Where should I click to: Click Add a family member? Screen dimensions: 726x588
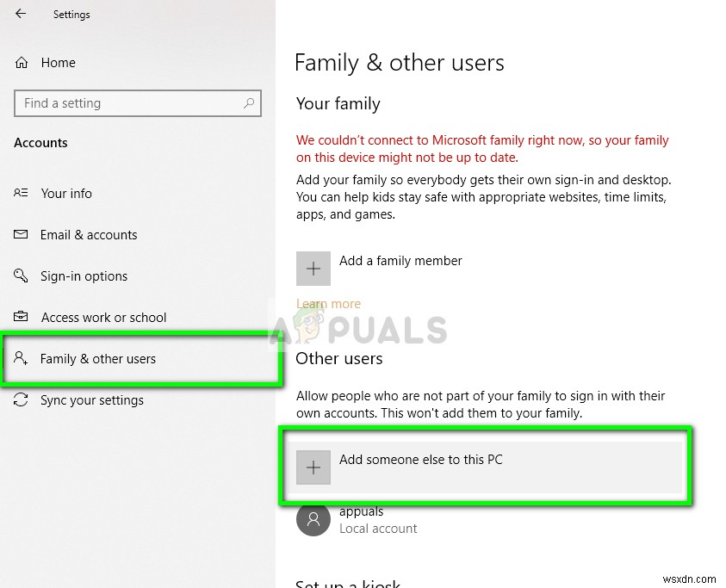(400, 261)
